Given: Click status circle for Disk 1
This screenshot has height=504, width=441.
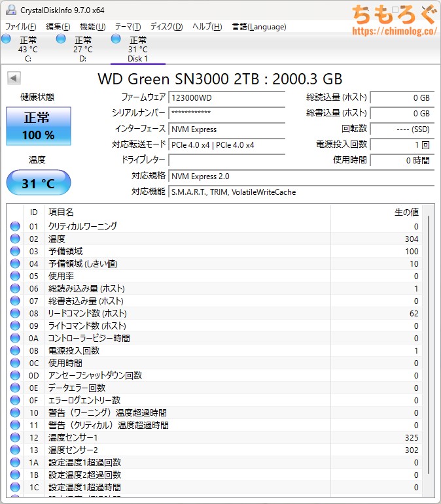Looking at the screenshot, I should (x=116, y=39).
